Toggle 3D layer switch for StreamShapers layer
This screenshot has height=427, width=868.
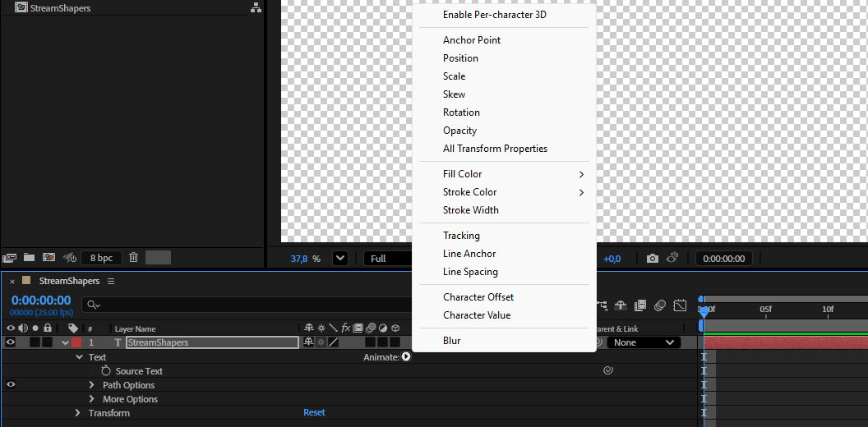(395, 342)
